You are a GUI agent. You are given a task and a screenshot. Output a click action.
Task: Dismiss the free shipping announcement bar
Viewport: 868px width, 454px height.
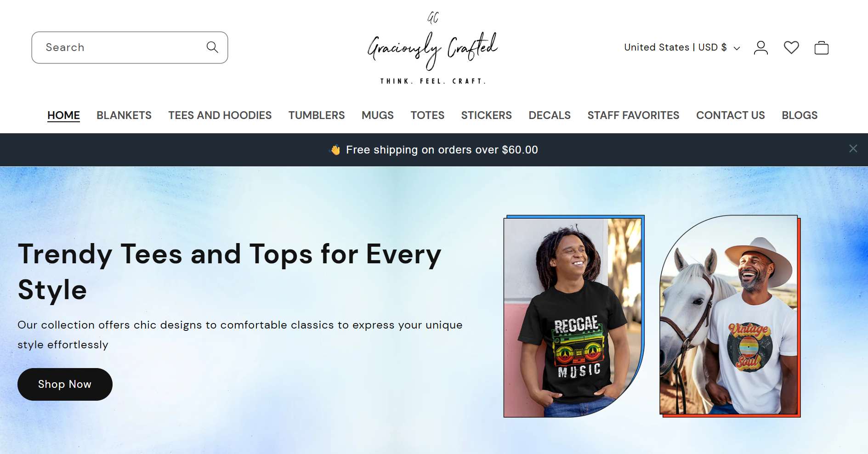click(x=853, y=148)
